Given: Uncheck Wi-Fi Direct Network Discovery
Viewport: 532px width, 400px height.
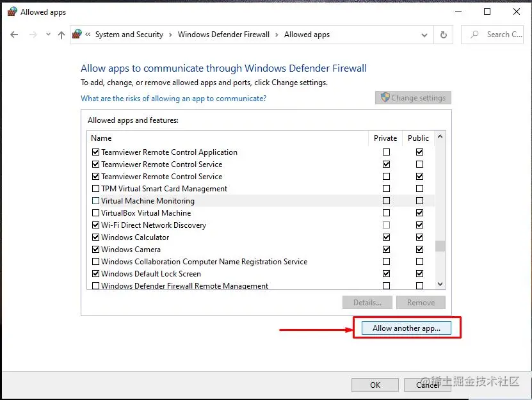Looking at the screenshot, I should tap(95, 225).
